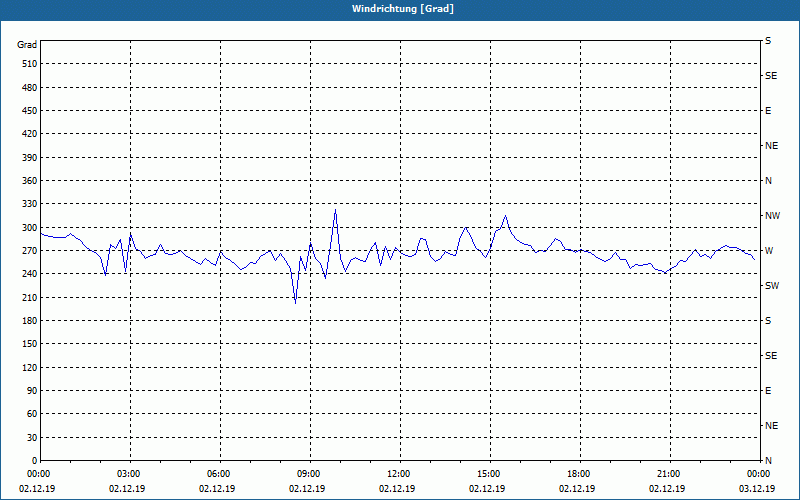Click the 12:00 time label on the x-axis
The image size is (800, 500).
coord(398,474)
